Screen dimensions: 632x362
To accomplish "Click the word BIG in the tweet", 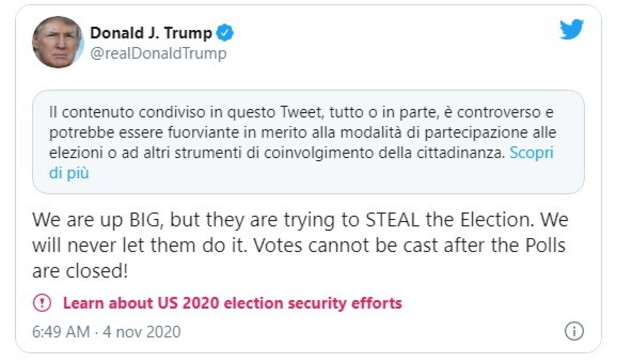I will (146, 220).
